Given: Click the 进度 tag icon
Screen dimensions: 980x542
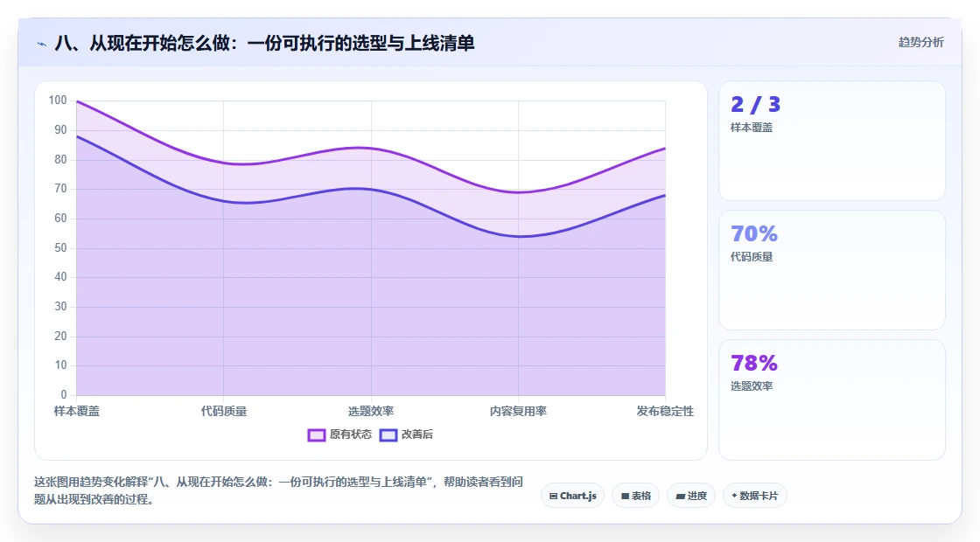Looking at the screenshot, I should [x=681, y=497].
